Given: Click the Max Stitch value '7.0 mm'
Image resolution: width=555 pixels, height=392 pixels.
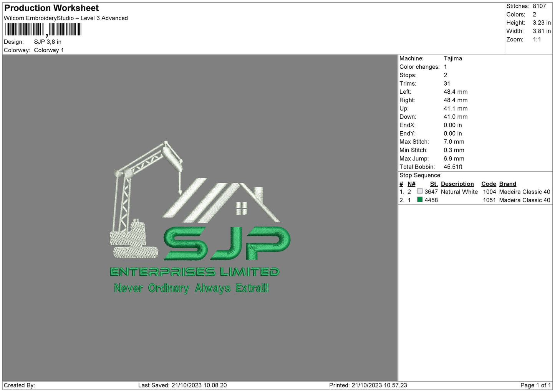Looking at the screenshot, I should 454,142.
